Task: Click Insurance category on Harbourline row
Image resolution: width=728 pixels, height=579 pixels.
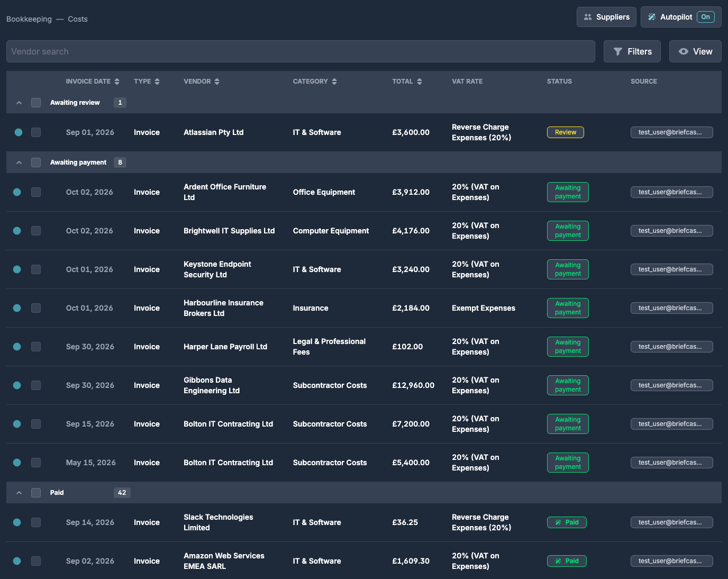Action: tap(311, 308)
